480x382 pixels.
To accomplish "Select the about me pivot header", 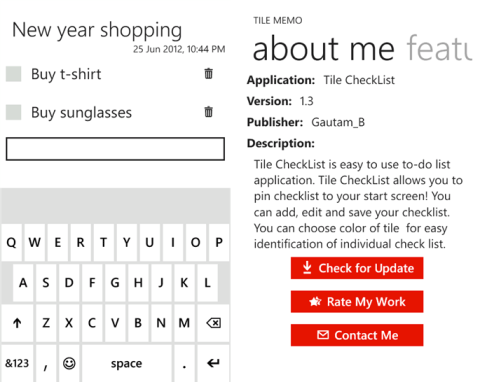I will click(x=323, y=49).
